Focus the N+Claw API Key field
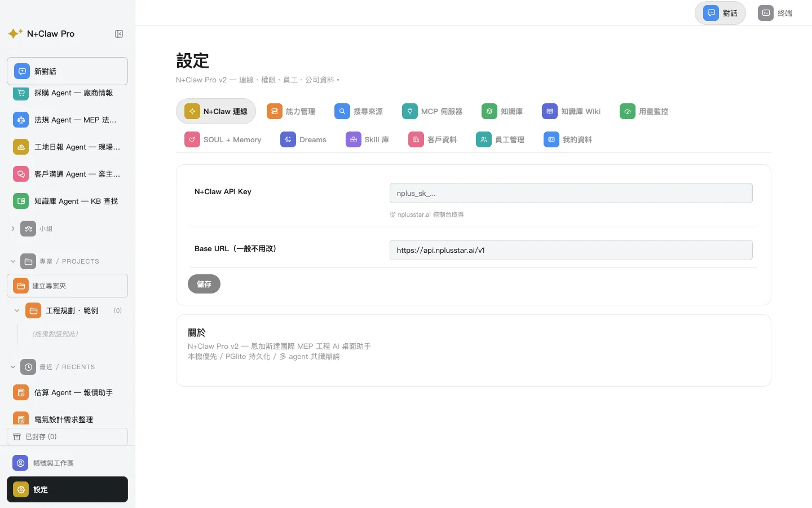 571,193
